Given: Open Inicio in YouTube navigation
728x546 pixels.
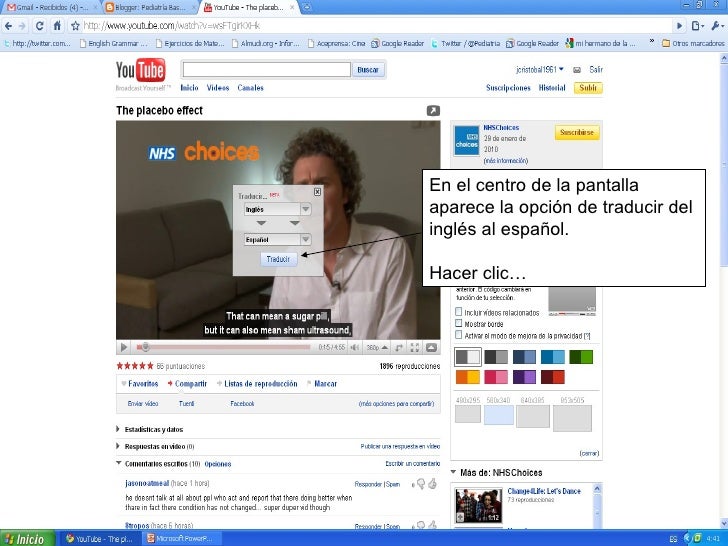Looking at the screenshot, I should pyautogui.click(x=189, y=88).
